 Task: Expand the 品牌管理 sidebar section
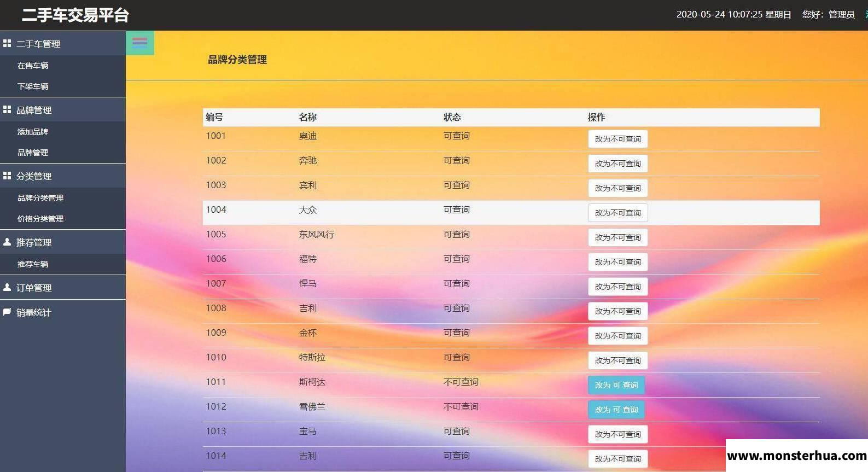pyautogui.click(x=63, y=109)
